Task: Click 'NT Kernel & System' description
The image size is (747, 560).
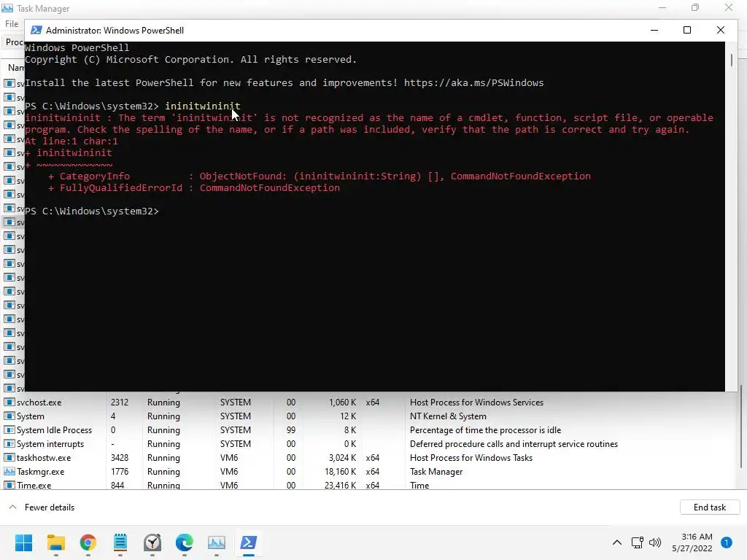Action: pos(448,416)
